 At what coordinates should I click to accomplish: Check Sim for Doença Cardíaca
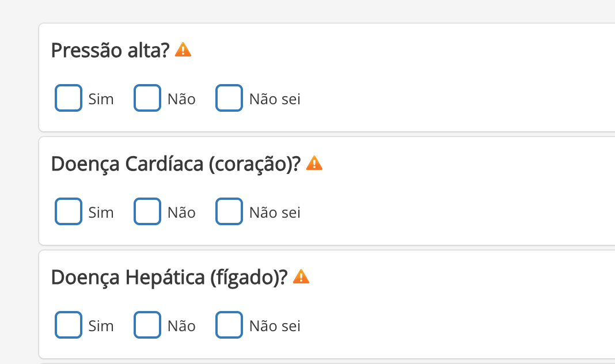(x=68, y=211)
